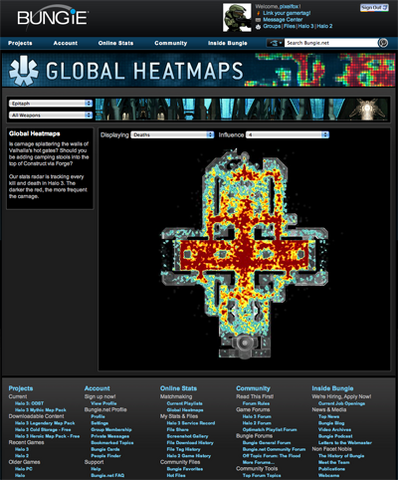The width and height of the screenshot is (398, 480).
Task: Open the Halo 3 Legendary Map Pack link
Action: pos(45,423)
